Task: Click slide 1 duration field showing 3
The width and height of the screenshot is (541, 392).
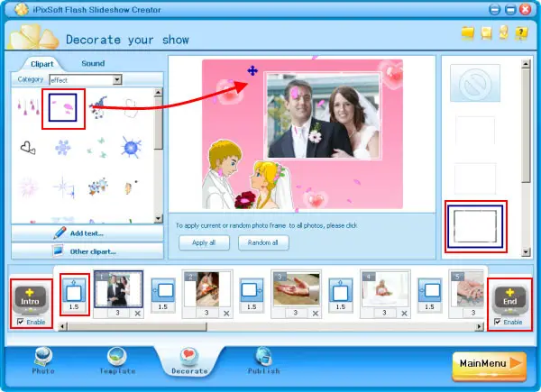Action: tap(117, 313)
